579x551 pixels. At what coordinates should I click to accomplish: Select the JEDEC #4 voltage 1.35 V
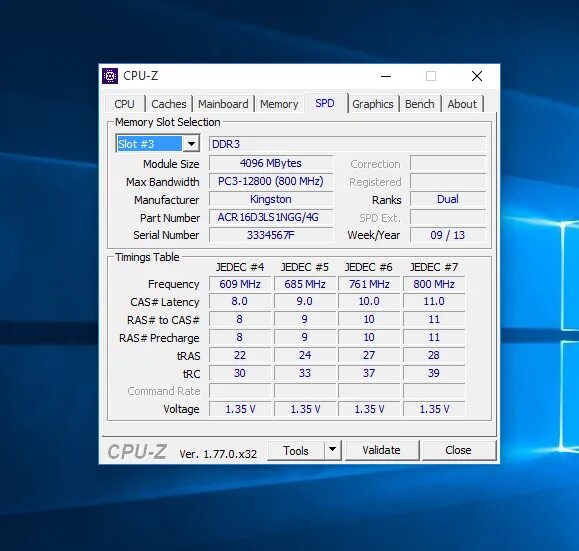[240, 409]
